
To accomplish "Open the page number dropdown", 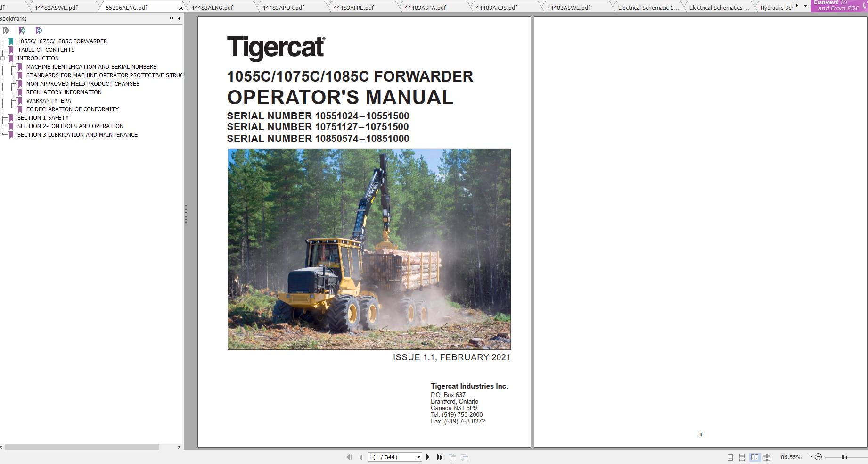I will [x=418, y=457].
